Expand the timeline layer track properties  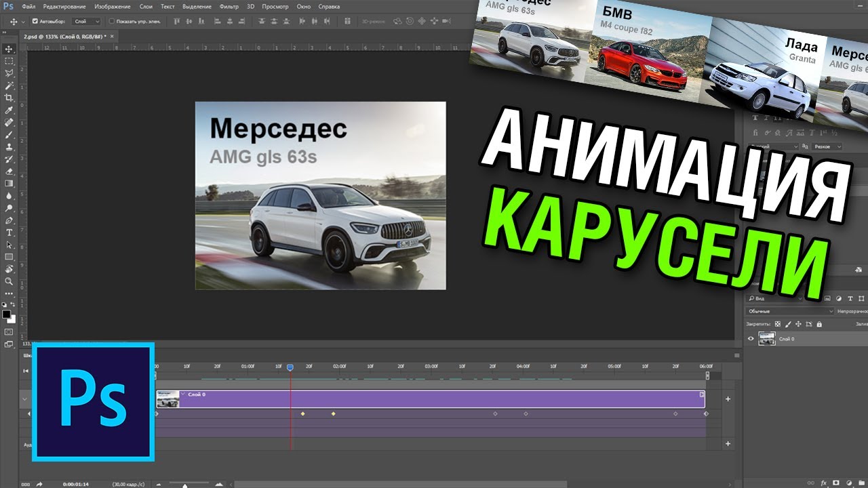click(x=25, y=399)
